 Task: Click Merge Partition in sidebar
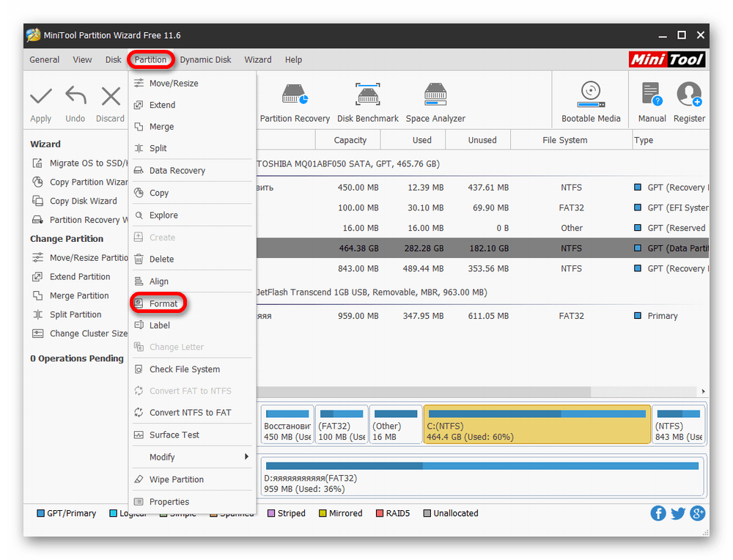click(x=70, y=295)
